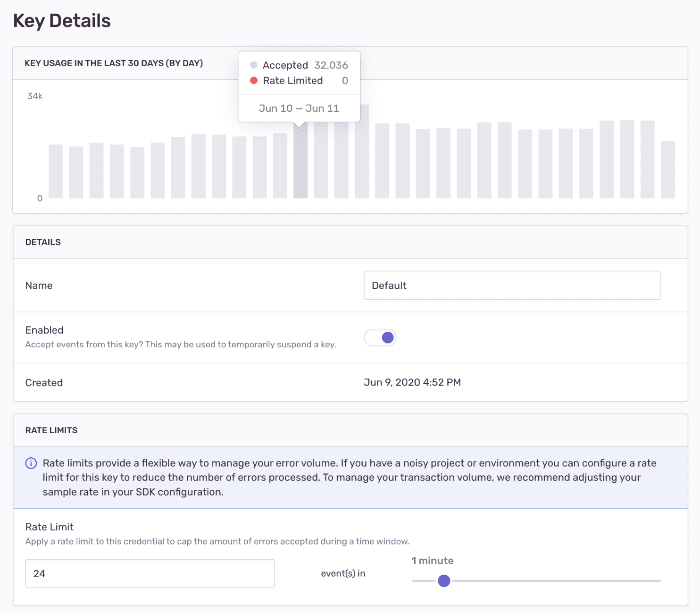
Task: Click the Key Usage panel header
Action: coord(114,63)
